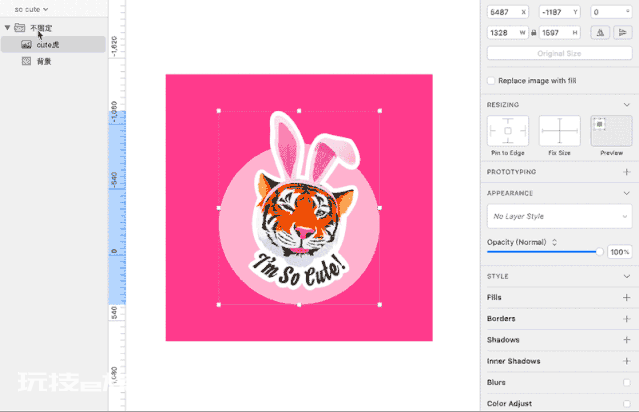Enable the Blurs checkbox
639x412 pixels.
point(627,382)
